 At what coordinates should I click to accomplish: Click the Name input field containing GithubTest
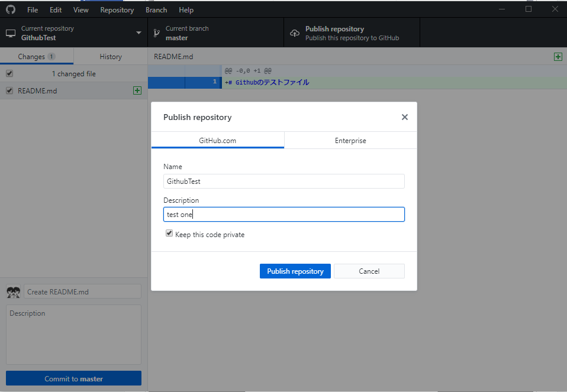283,182
